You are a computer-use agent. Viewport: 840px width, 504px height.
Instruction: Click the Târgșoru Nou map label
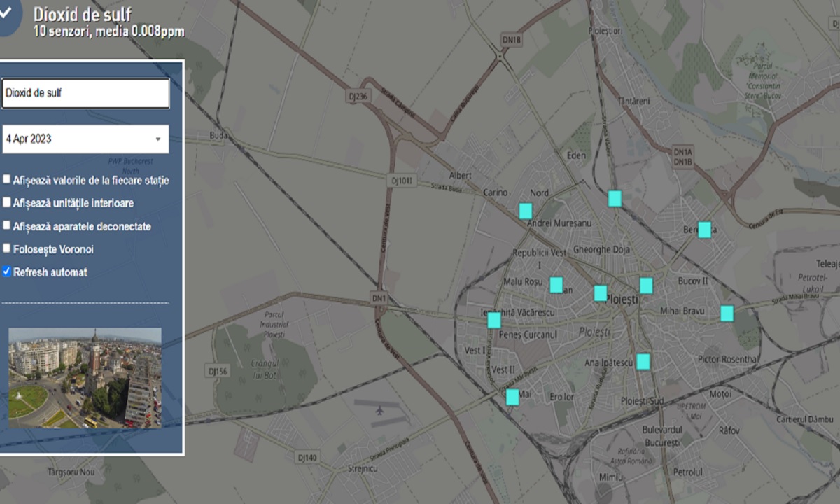[70, 472]
